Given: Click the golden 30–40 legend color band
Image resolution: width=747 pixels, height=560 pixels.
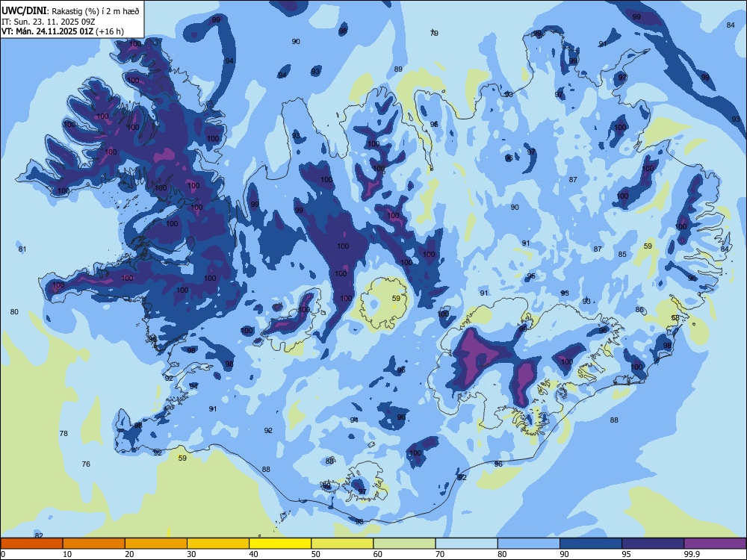Looking at the screenshot, I should click(x=218, y=544).
